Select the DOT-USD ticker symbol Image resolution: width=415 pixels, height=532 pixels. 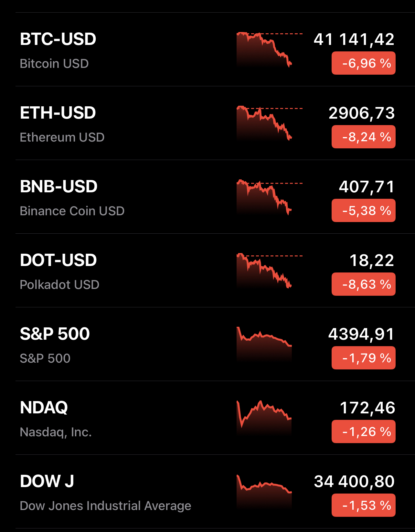click(x=58, y=260)
